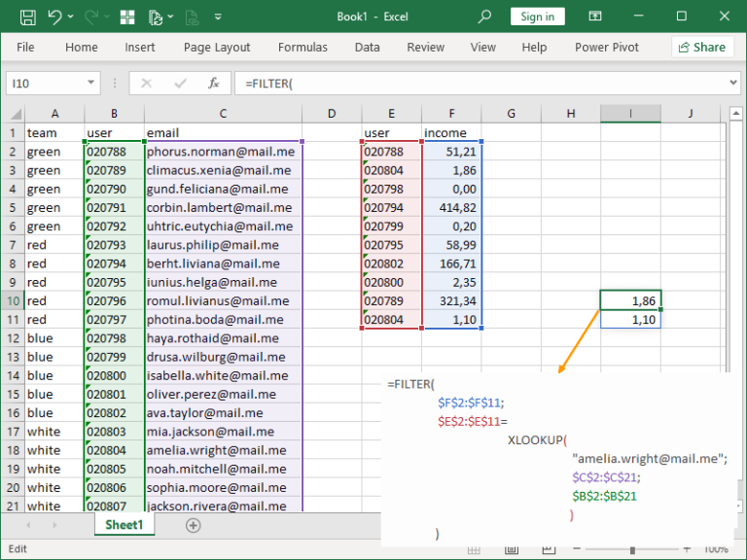
Task: Click the Sign in button
Action: pos(537,17)
